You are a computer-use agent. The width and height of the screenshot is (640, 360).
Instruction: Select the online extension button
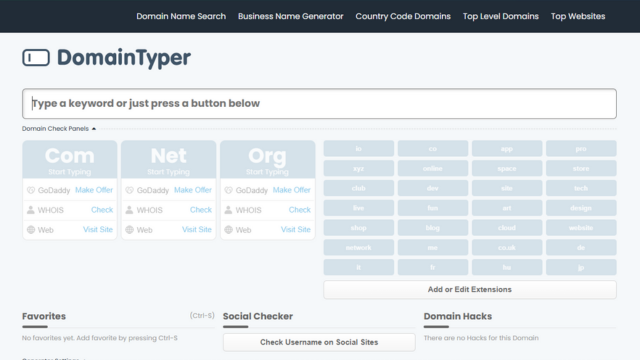pyautogui.click(x=433, y=168)
